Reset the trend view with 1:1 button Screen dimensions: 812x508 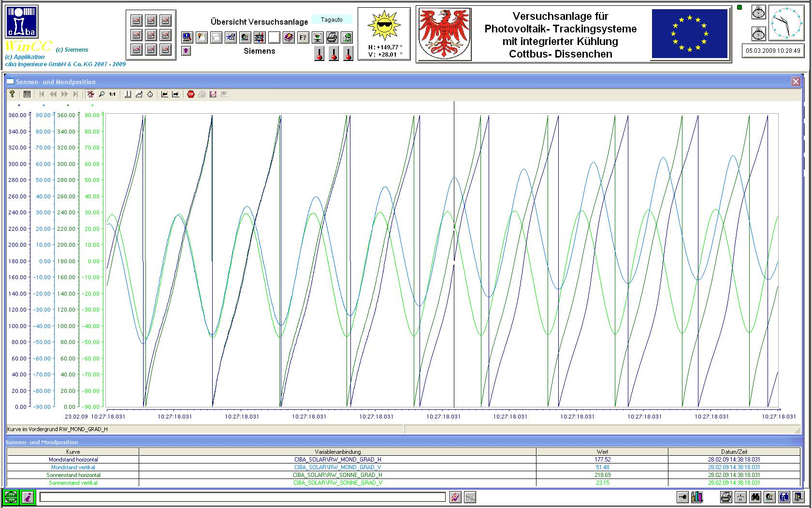tap(112, 94)
